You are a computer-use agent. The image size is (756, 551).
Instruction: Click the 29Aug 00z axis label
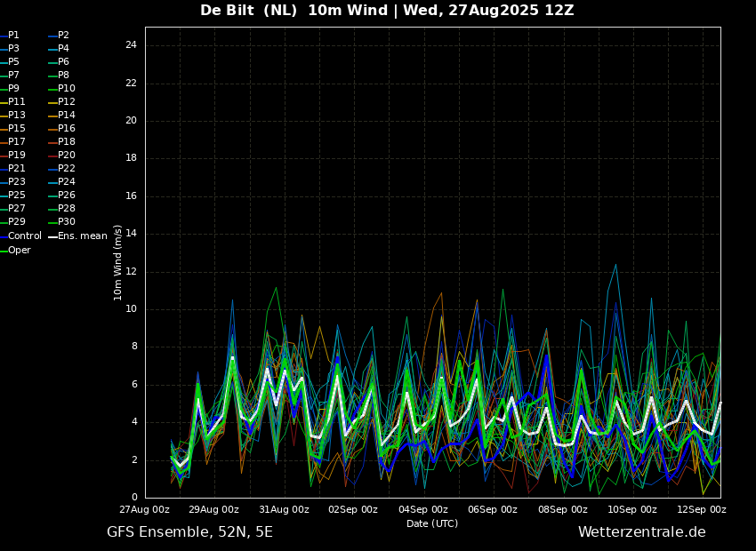(214, 509)
